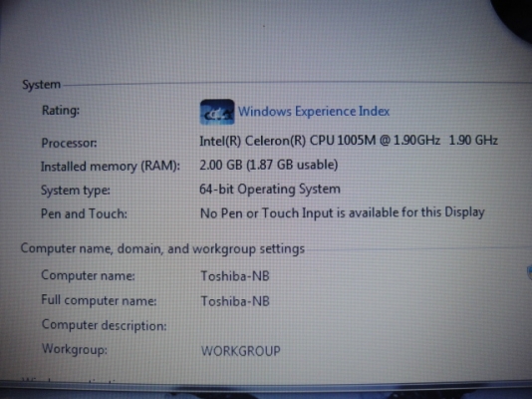This screenshot has width=532, height=399.
Task: Select the Processor: label
Action: tap(69, 143)
